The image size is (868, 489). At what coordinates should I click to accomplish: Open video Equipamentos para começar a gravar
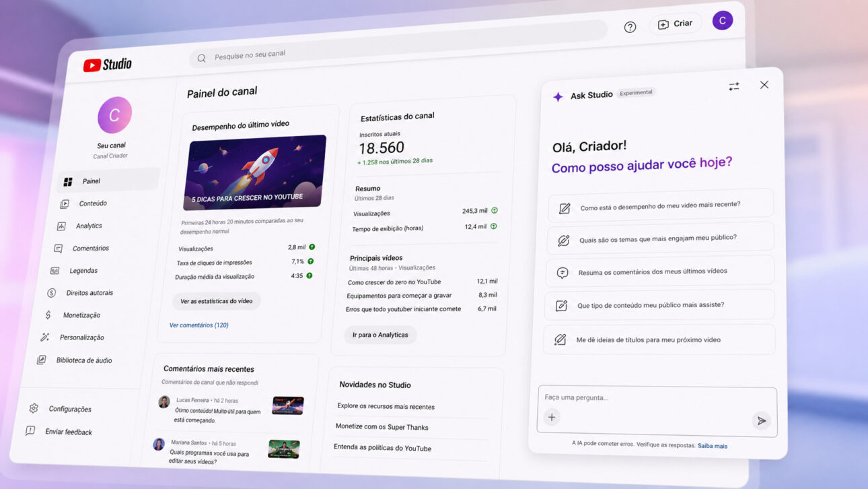[x=399, y=295]
